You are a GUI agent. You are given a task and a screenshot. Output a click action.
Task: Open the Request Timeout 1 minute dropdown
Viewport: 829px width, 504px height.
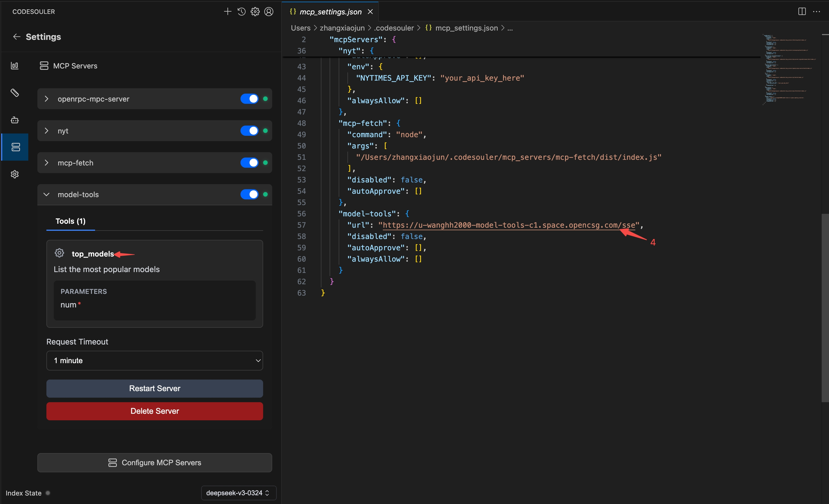[x=154, y=360]
